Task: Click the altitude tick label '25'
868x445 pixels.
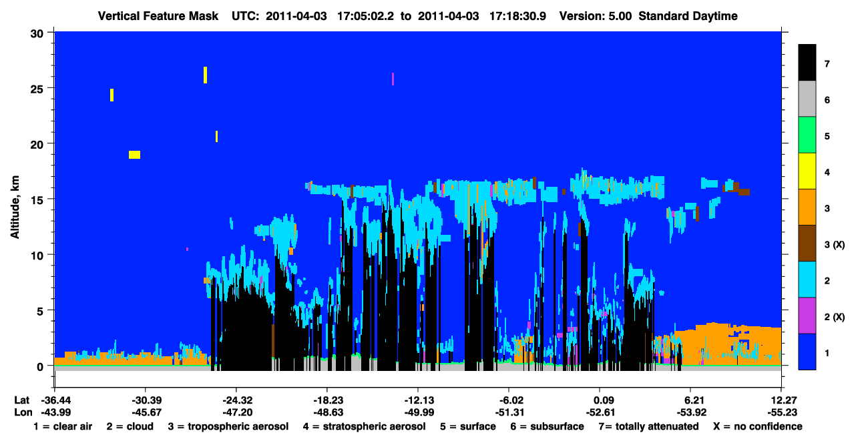Action: [39, 88]
